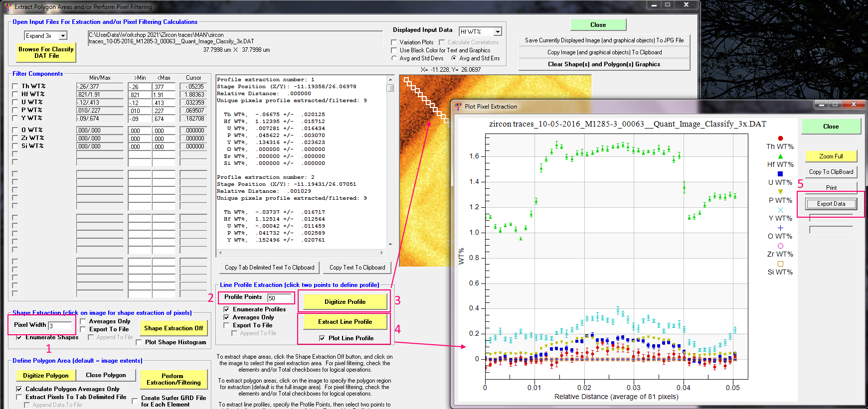Click the cyan cross Y WT% legend marker
Image resolution: width=868 pixels, height=409 pixels.
(780, 210)
